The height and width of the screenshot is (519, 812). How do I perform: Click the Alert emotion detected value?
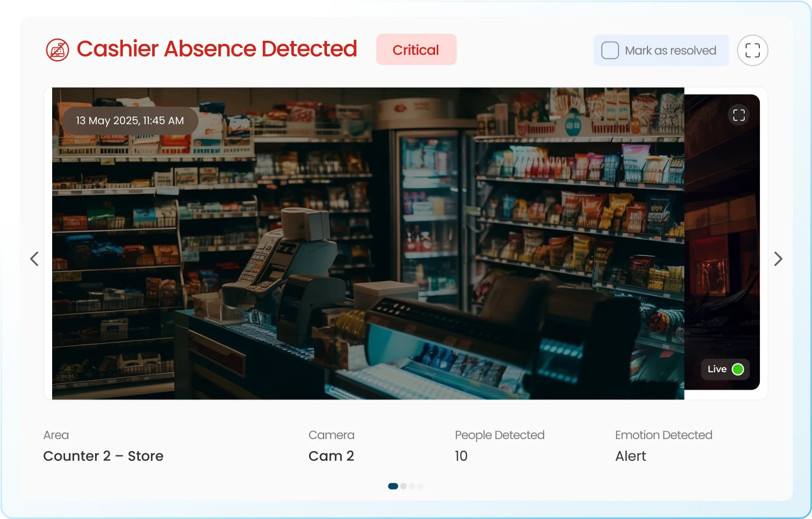(630, 456)
